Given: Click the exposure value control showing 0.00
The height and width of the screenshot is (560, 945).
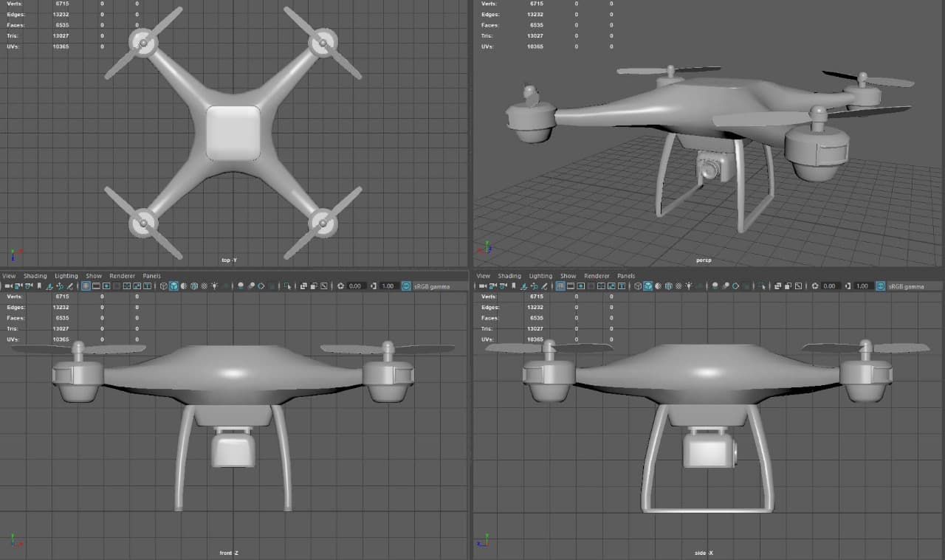Looking at the screenshot, I should pyautogui.click(x=355, y=286).
